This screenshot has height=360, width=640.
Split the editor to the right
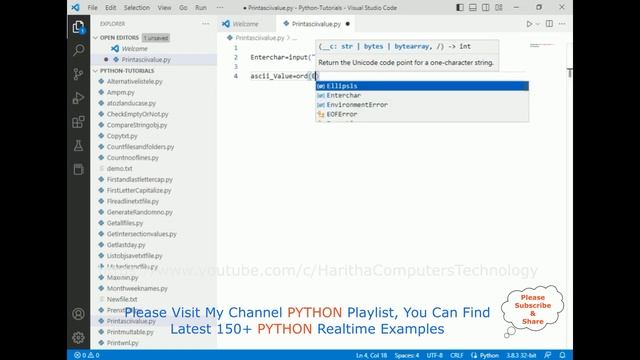tap(549, 24)
